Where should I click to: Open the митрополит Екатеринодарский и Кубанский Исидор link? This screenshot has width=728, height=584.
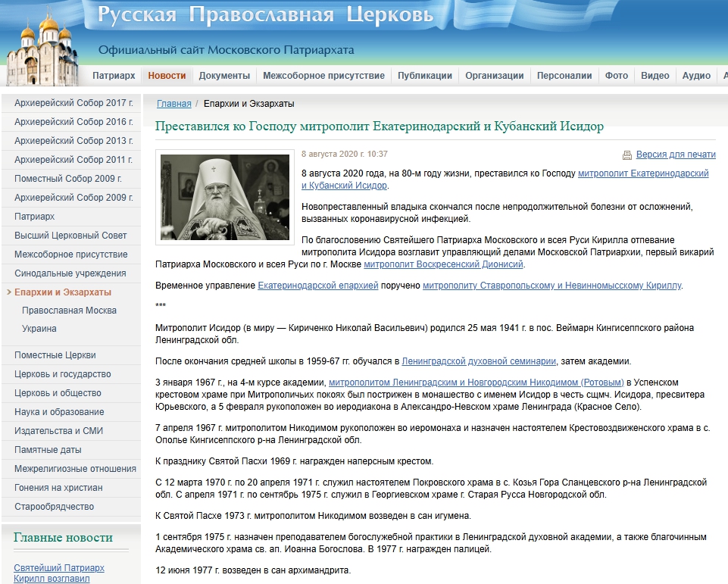(643, 173)
